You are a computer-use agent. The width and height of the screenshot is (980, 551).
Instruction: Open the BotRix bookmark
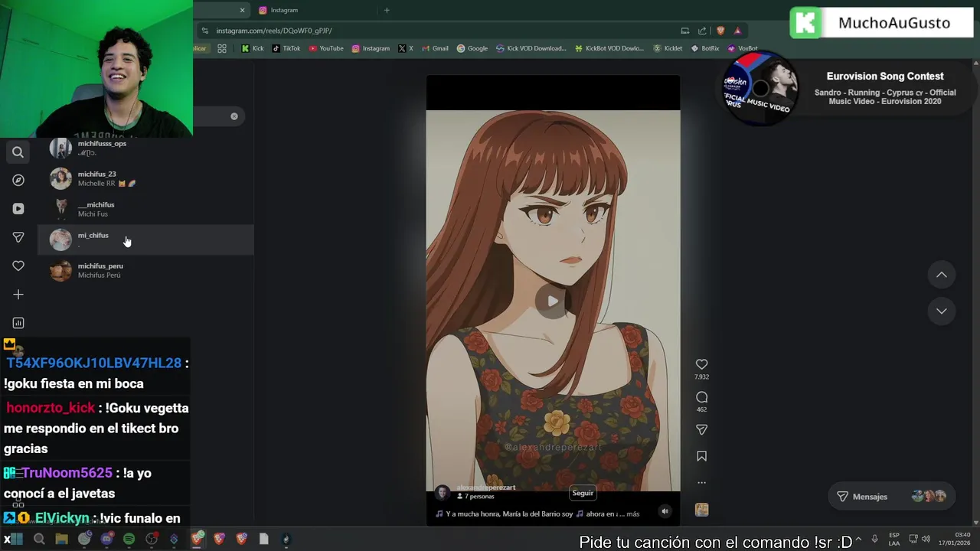click(705, 48)
